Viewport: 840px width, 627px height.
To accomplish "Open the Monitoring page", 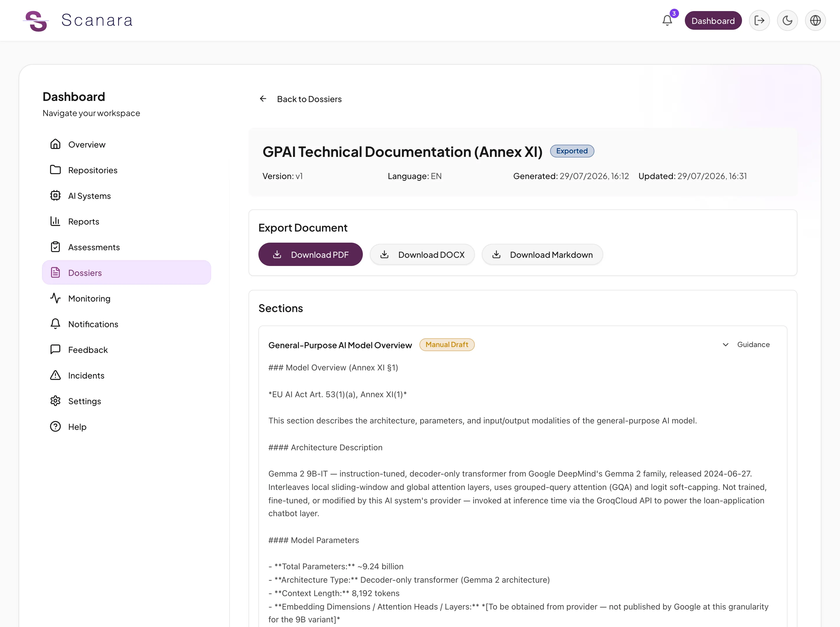I will click(126, 298).
